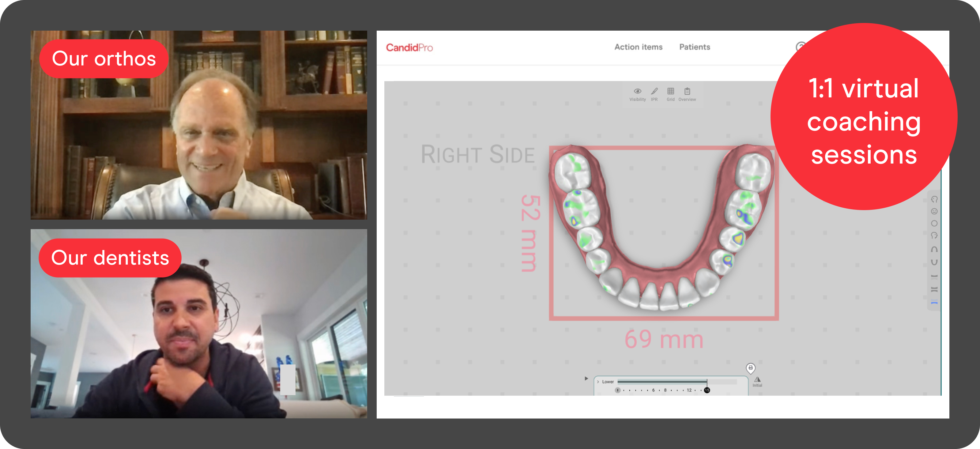
Task: Expand the Lower arch chevron
Action: 598,382
